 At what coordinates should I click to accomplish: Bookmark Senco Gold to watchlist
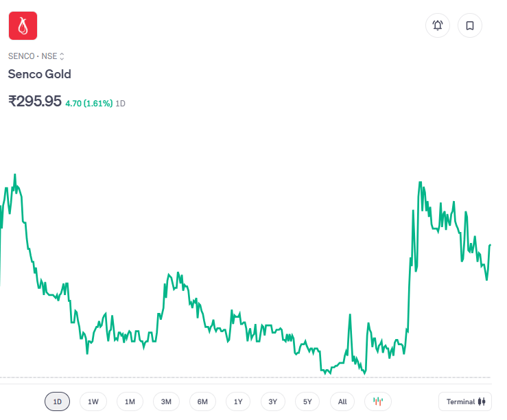pyautogui.click(x=470, y=25)
